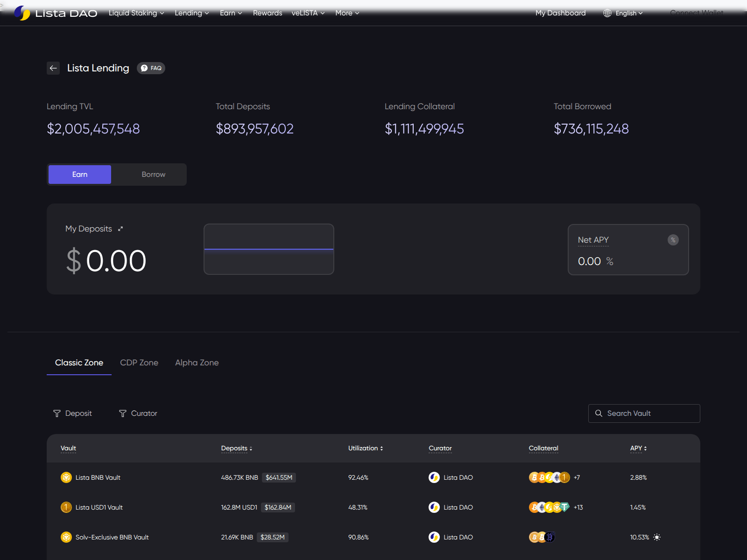Select the Classic Zone tab
The image size is (747, 560).
(79, 363)
